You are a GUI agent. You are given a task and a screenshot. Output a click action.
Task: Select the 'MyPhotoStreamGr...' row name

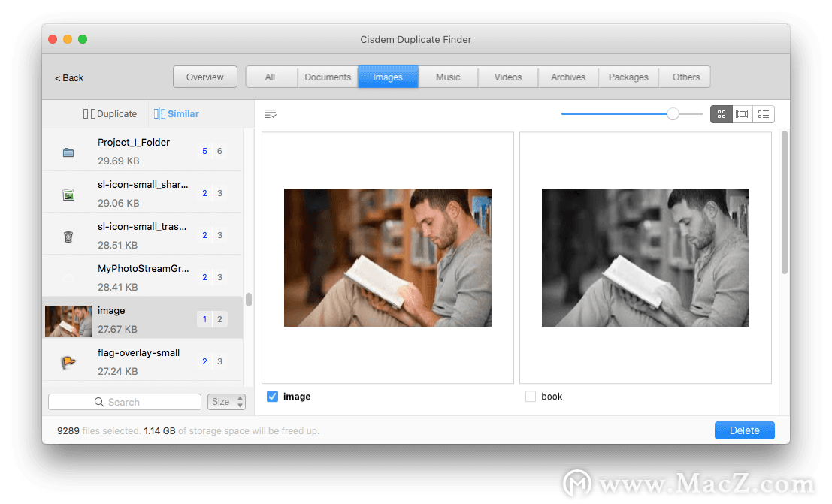(144, 268)
